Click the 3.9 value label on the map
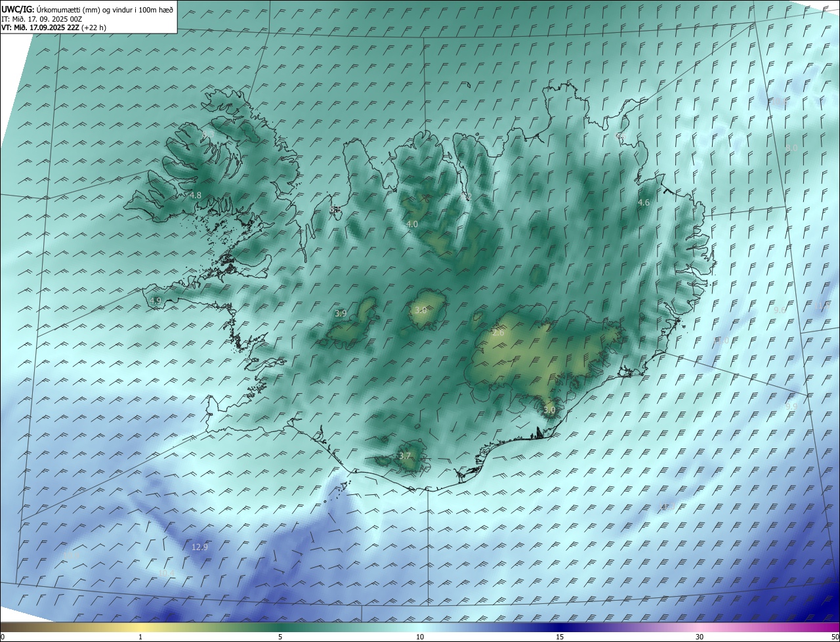 point(341,313)
